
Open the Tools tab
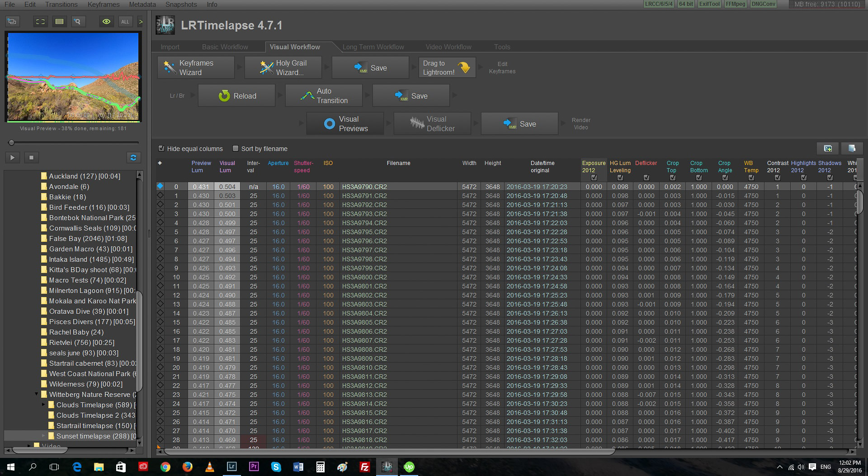point(502,47)
